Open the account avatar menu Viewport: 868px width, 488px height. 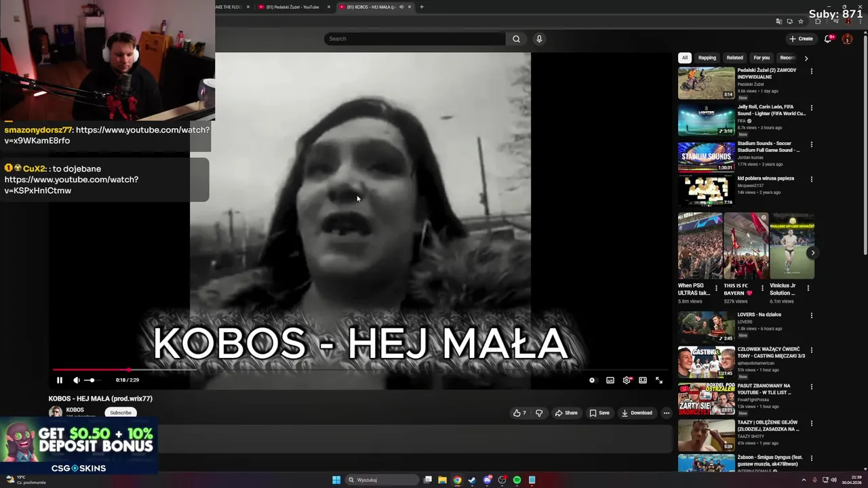click(847, 39)
